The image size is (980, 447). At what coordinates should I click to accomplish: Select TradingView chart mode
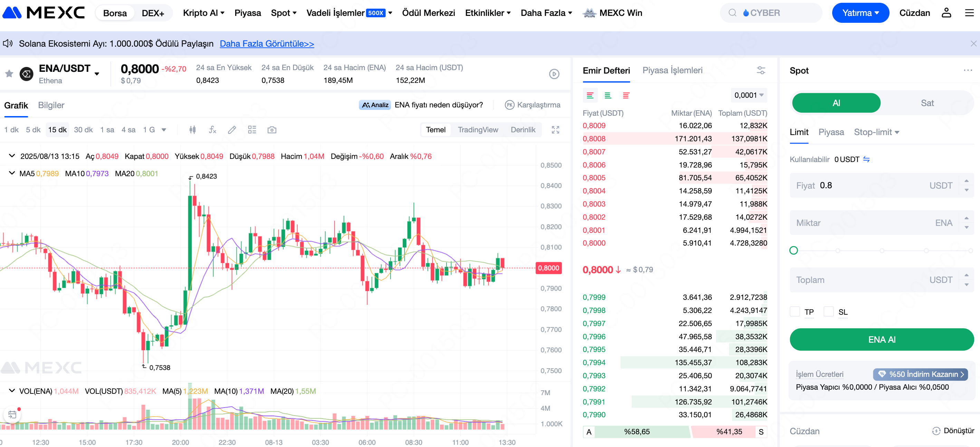tap(478, 130)
